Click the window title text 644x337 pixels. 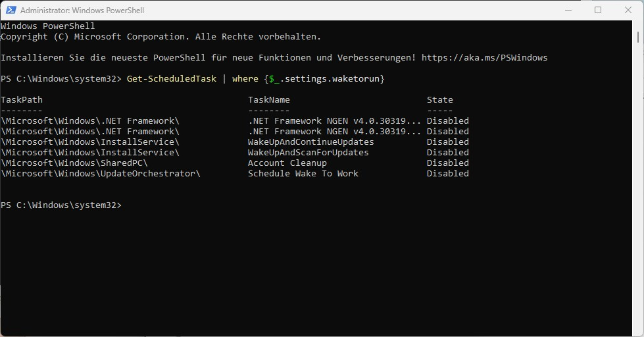82,11
